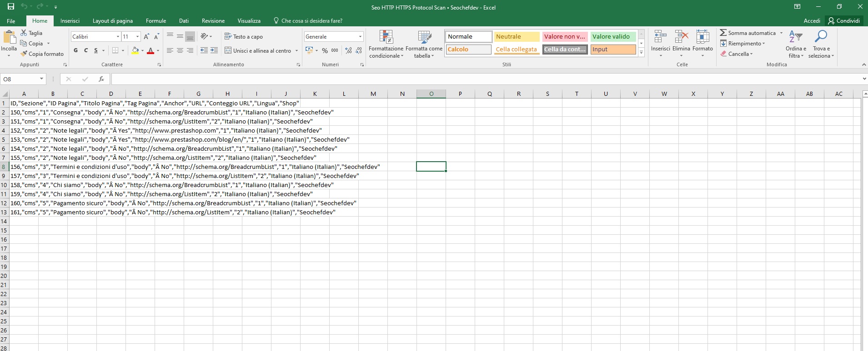Click the Undo arrow icon

[x=24, y=7]
